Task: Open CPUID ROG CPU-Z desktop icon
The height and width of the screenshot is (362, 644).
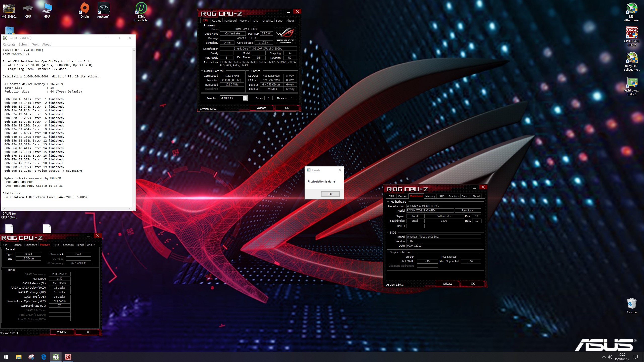Action: click(632, 37)
